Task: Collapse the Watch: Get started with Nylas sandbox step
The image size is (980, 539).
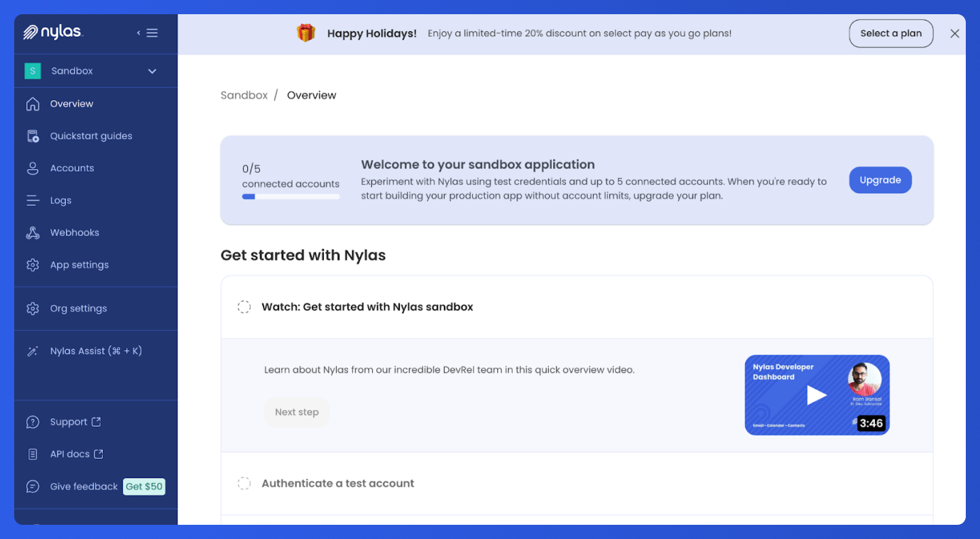Action: pos(577,307)
